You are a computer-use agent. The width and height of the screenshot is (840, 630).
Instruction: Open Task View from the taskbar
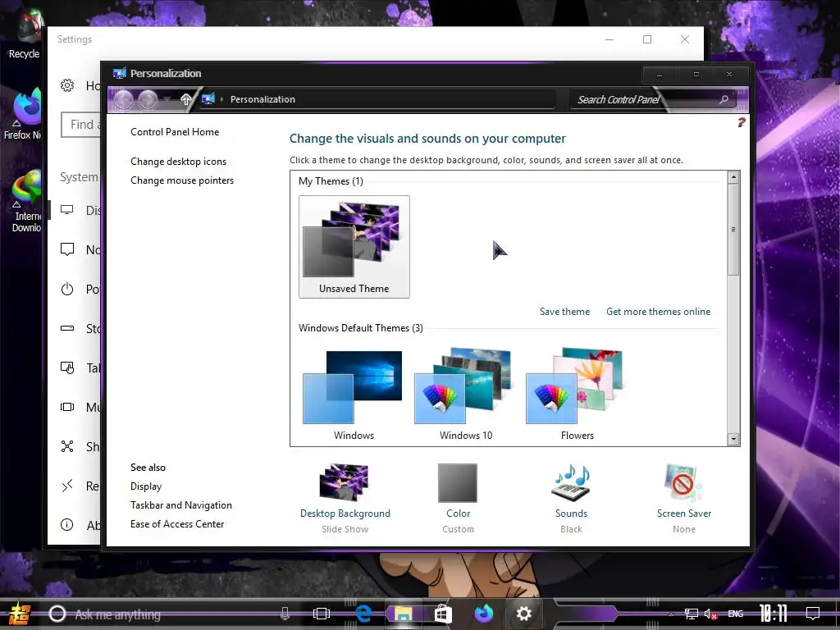click(322, 614)
